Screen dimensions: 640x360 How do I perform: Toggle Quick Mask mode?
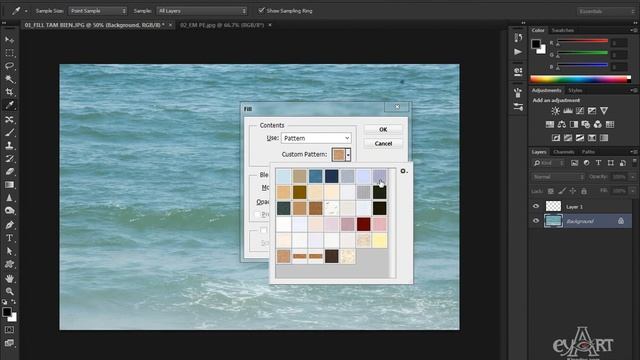tap(9, 329)
